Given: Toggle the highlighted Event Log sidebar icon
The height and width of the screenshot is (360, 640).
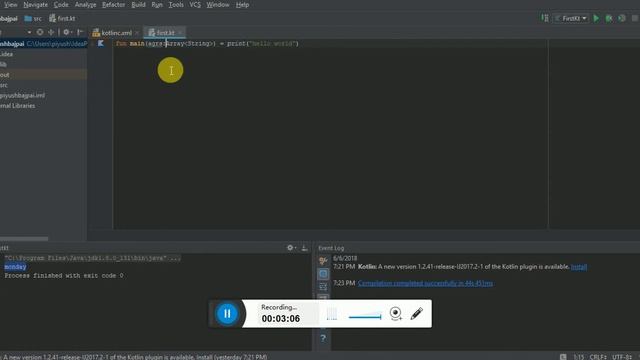Looking at the screenshot, I should (x=323, y=274).
